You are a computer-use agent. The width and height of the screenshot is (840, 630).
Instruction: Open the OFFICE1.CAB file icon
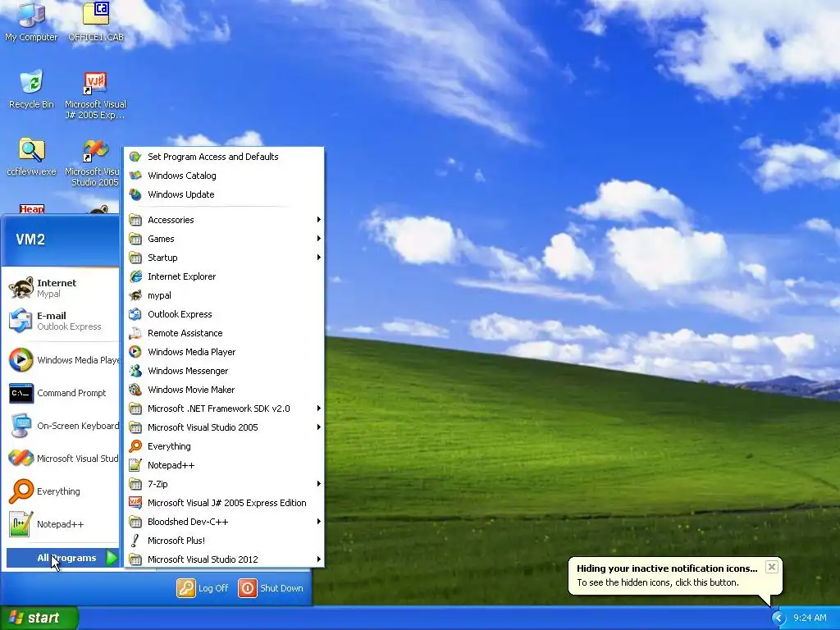[x=96, y=21]
